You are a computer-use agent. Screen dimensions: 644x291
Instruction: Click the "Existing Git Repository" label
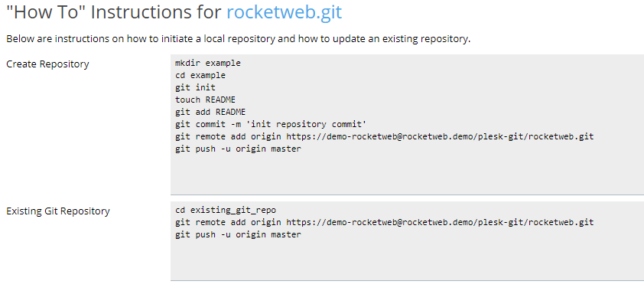[58, 211]
